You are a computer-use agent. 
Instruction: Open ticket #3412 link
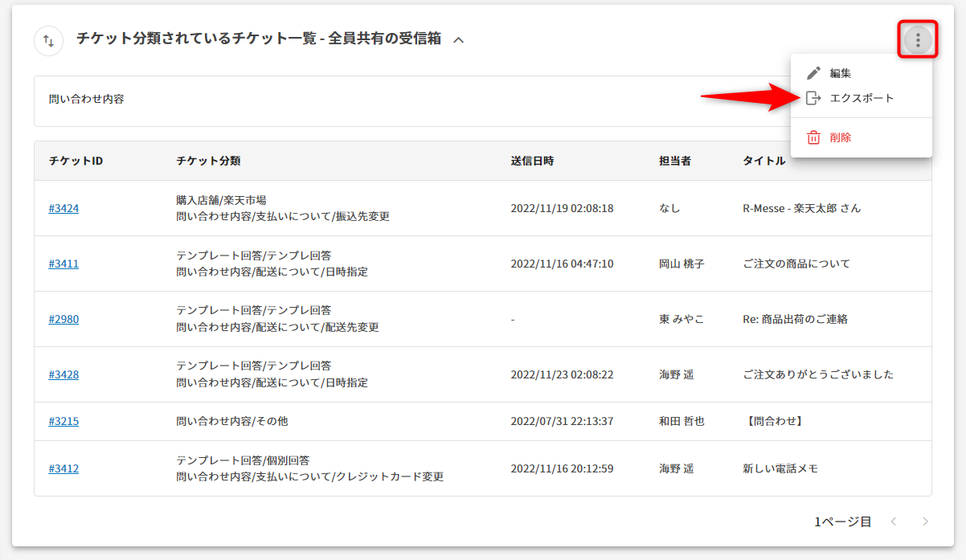[x=63, y=468]
